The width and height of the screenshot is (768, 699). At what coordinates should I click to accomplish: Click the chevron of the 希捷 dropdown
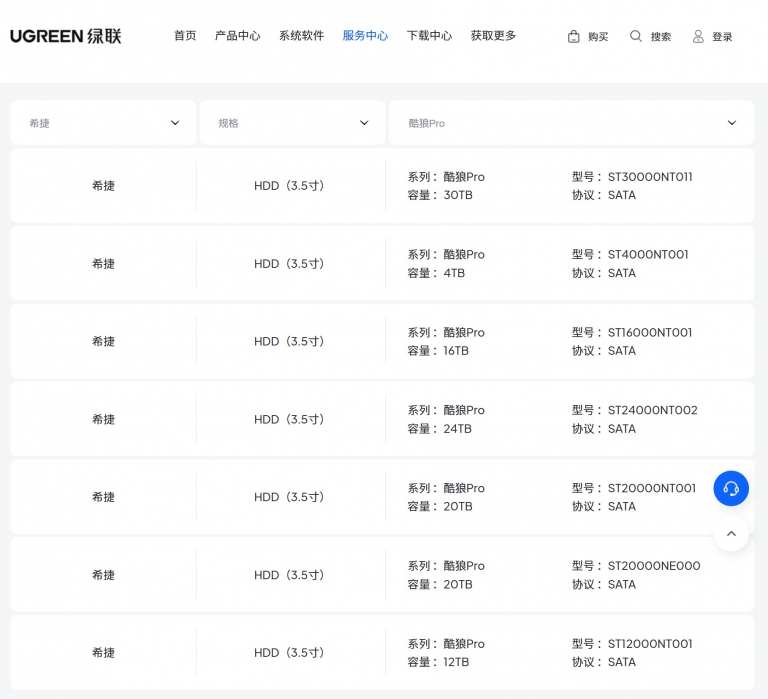pos(175,123)
